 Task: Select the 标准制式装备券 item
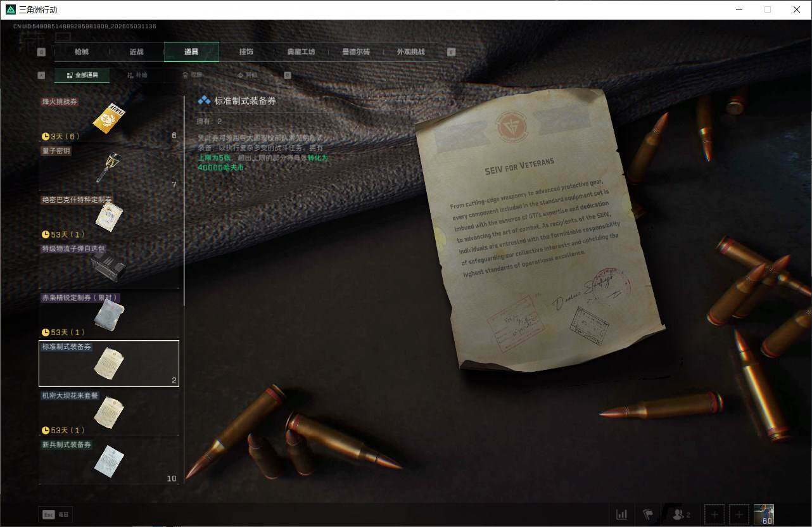point(109,364)
